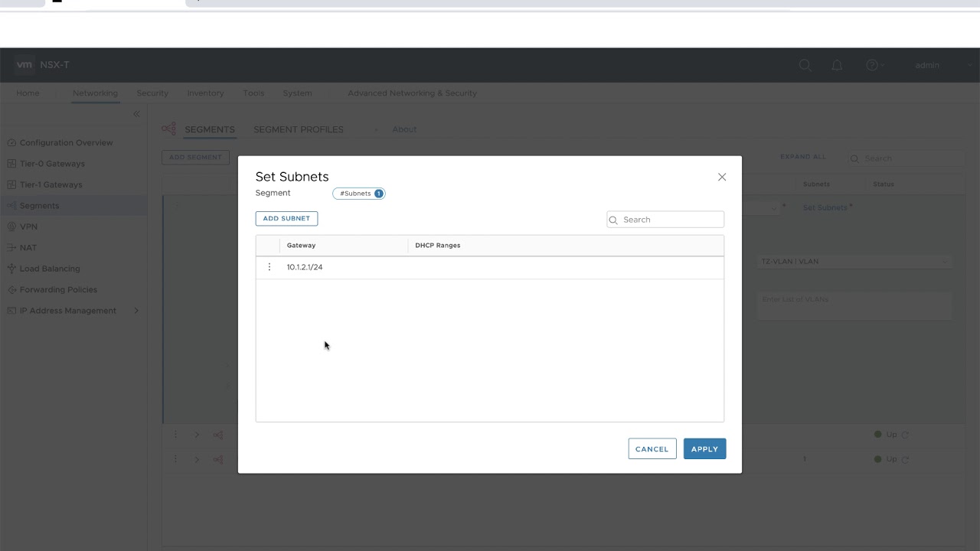Image resolution: width=980 pixels, height=551 pixels.
Task: Click the search magnifier icon in the top bar
Action: (805, 65)
